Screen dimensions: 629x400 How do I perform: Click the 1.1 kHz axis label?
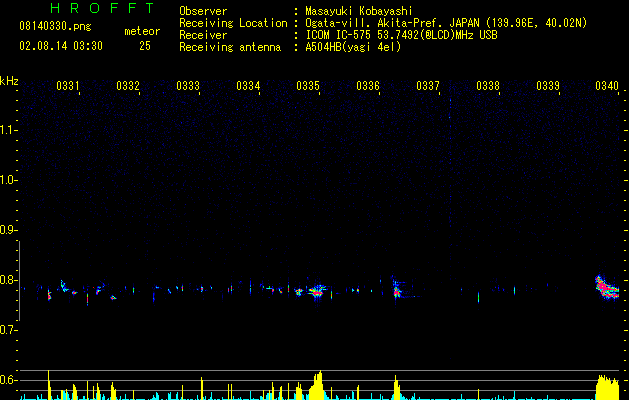pyautogui.click(x=7, y=130)
